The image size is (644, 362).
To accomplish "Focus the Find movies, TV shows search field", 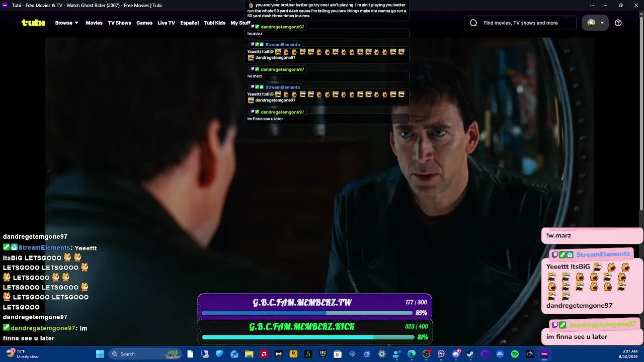I will pyautogui.click(x=520, y=23).
